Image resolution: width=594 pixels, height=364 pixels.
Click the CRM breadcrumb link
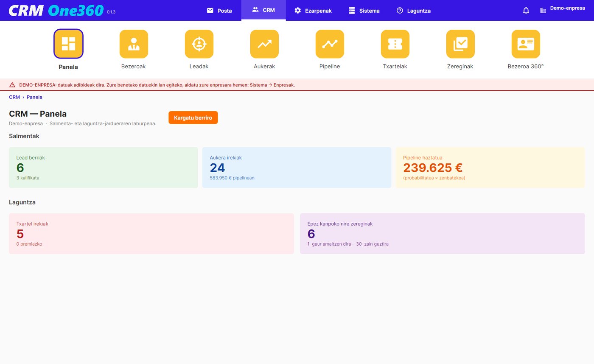[14, 97]
